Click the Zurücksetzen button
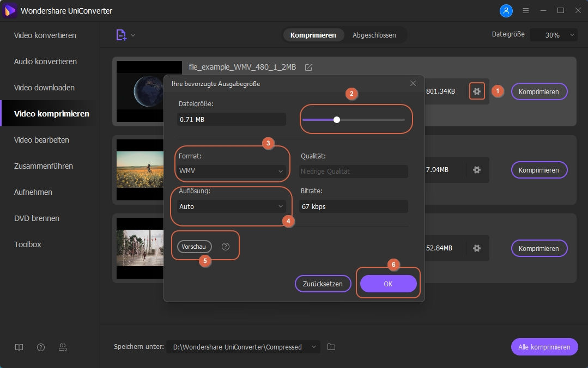588x368 pixels. click(x=323, y=284)
